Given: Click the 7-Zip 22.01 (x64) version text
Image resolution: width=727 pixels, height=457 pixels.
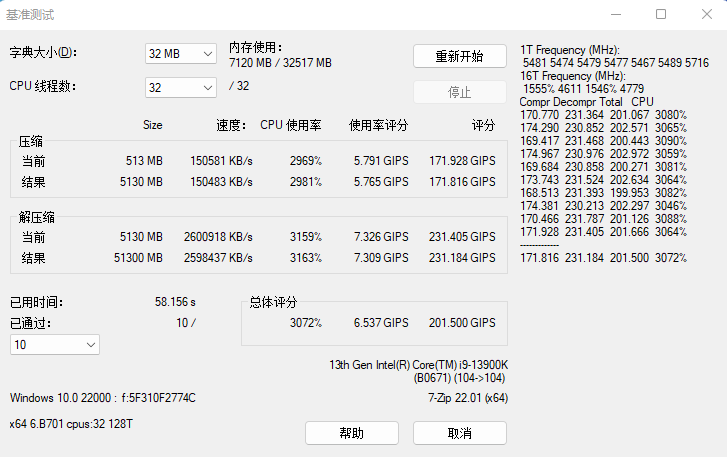Looking at the screenshot, I should [468, 398].
